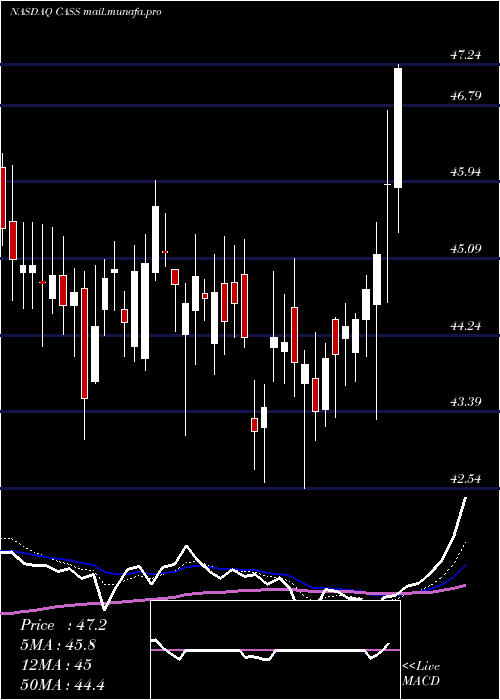Click the 42.54 price level label
Image resolution: width=500 pixels, height=700 pixels.
point(466,479)
